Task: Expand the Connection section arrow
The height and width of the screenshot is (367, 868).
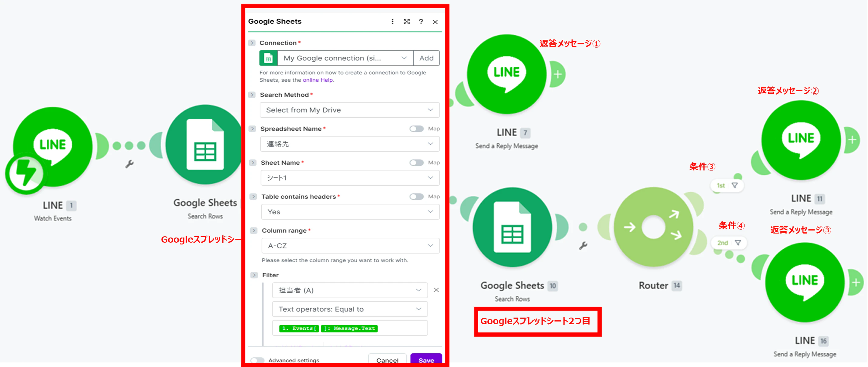Action: 252,43
